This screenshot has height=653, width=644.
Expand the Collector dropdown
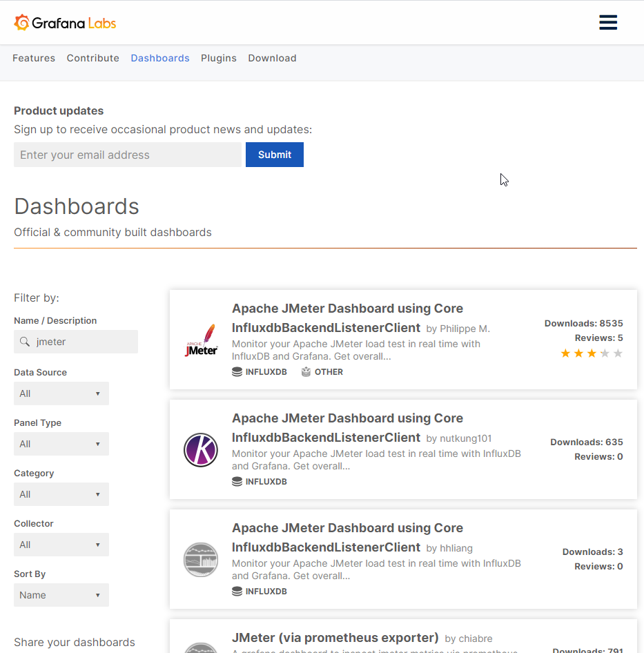pyautogui.click(x=61, y=545)
